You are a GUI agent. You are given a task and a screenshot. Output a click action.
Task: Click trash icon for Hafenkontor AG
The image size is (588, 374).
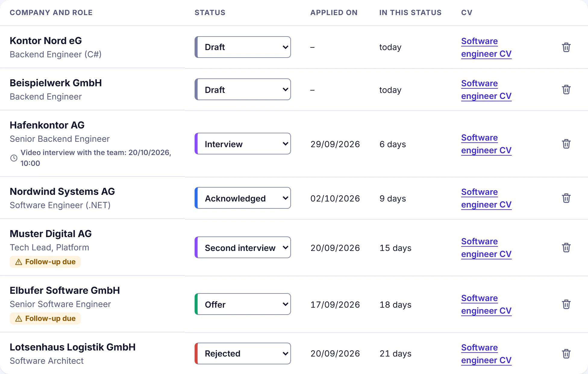[x=566, y=144]
